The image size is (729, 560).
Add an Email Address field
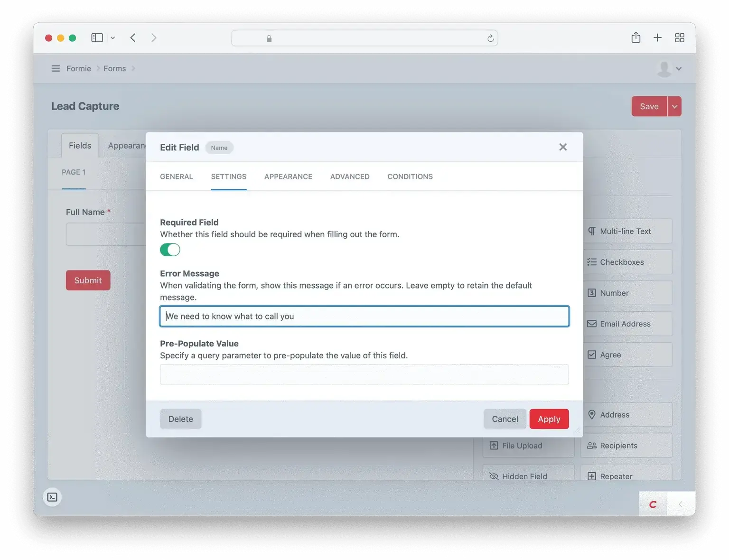(x=626, y=324)
